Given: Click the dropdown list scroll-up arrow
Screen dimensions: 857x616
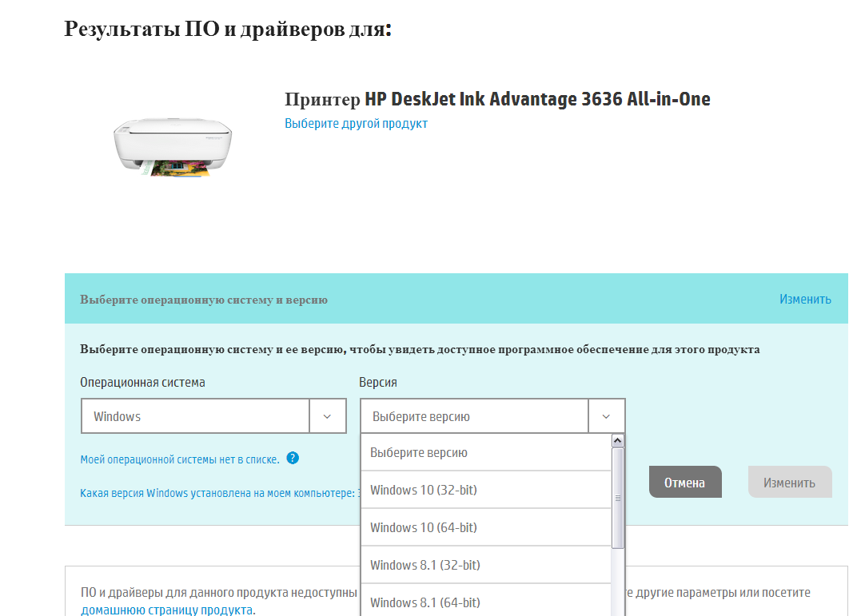Looking at the screenshot, I should click(618, 440).
